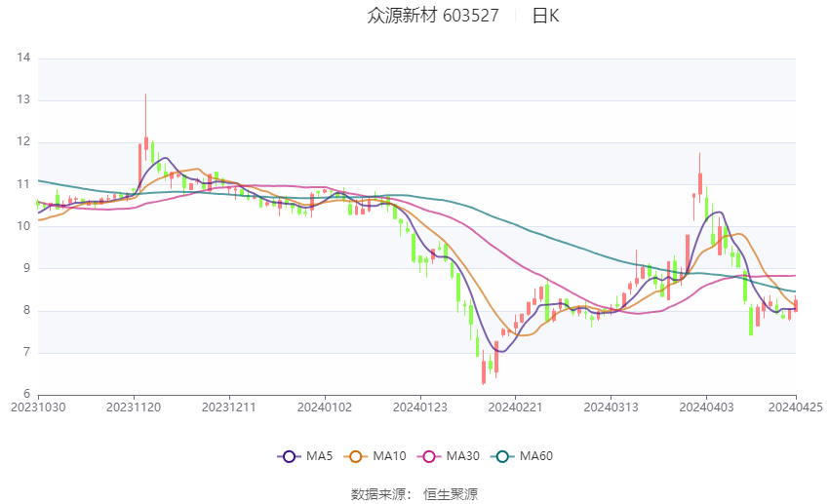This screenshot has width=829, height=504.
Task: Click the pink MA30 legend circle marker
Action: click(427, 455)
